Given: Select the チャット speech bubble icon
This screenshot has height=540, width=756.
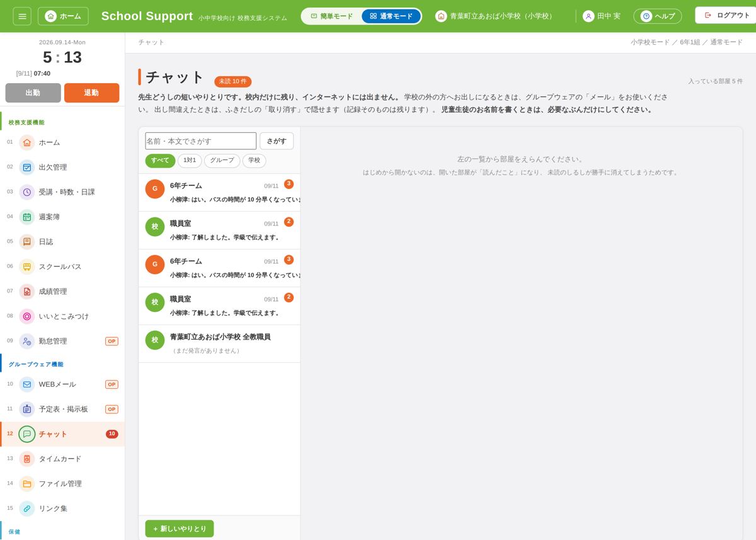Looking at the screenshot, I should [x=27, y=434].
